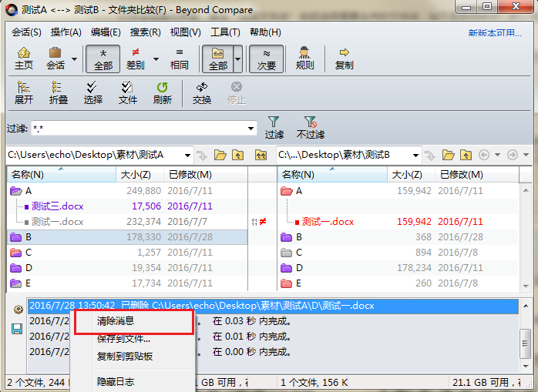The width and height of the screenshot is (538, 392).
Task: Click the 复制 copy arrow icon
Action: tap(344, 59)
